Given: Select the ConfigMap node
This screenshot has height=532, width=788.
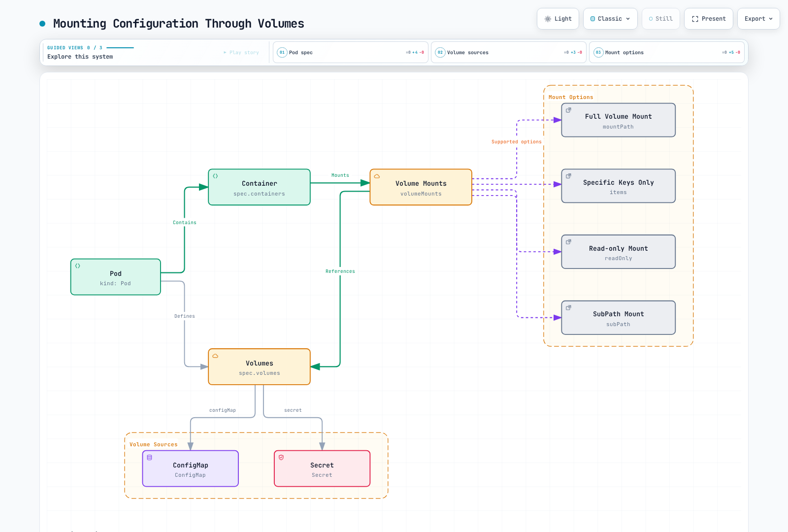Looking at the screenshot, I should click(x=191, y=468).
